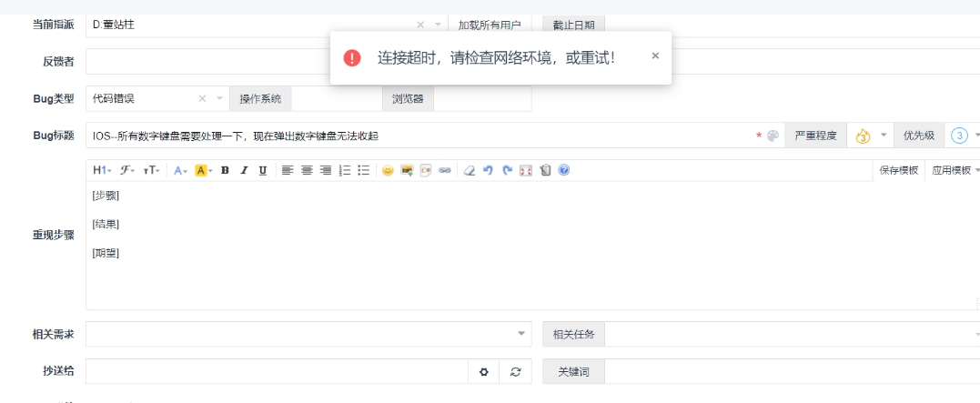Image resolution: width=980 pixels, height=403 pixels.
Task: Click the [步骤] line in the editor
Action: point(106,196)
